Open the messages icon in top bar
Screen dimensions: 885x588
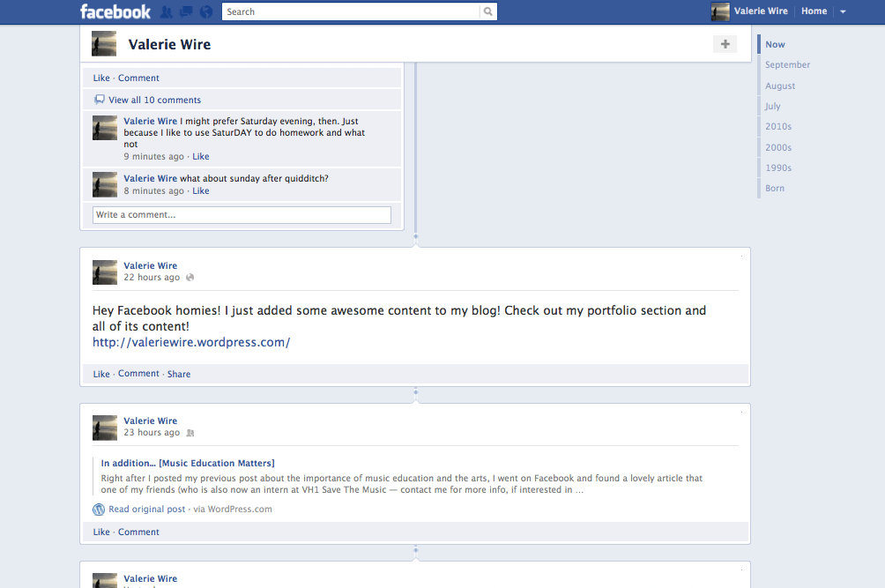(x=186, y=11)
